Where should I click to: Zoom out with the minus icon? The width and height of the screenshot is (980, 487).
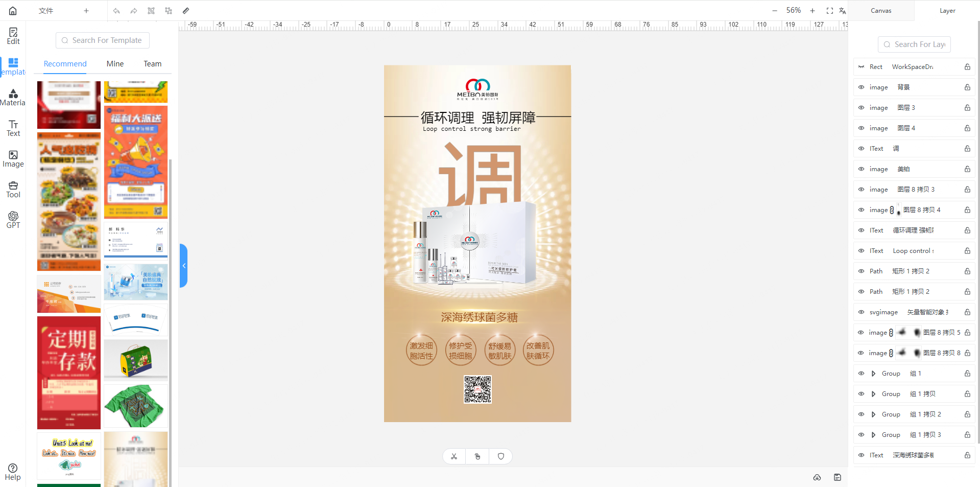pos(775,11)
